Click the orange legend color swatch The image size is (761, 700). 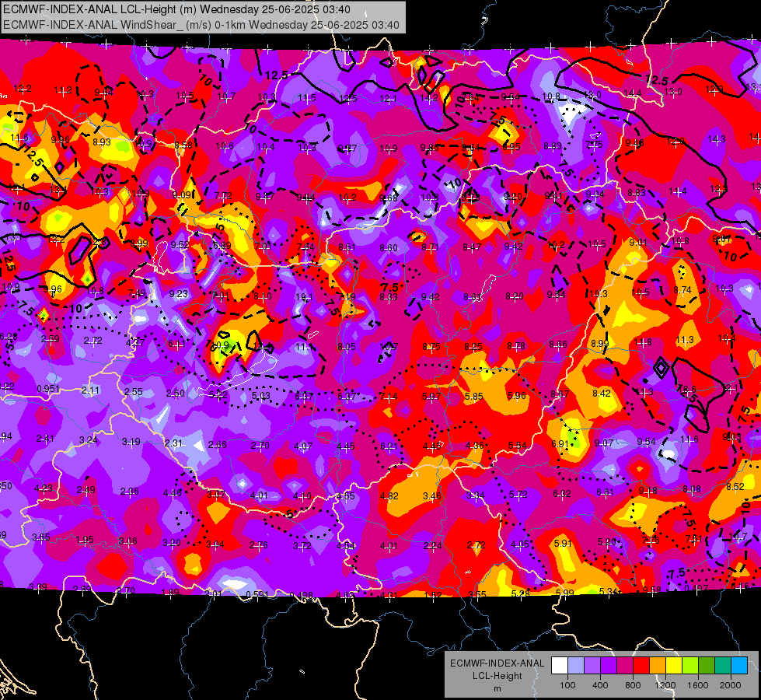pyautogui.click(x=658, y=665)
